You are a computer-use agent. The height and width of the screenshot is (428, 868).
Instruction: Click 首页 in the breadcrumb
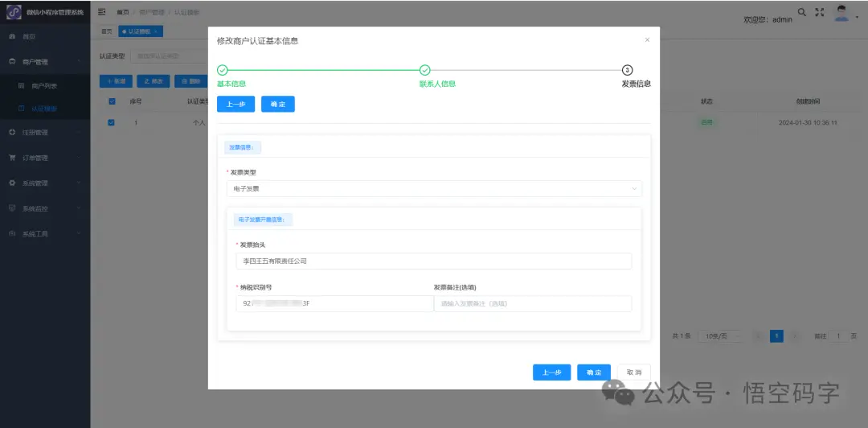[122, 12]
